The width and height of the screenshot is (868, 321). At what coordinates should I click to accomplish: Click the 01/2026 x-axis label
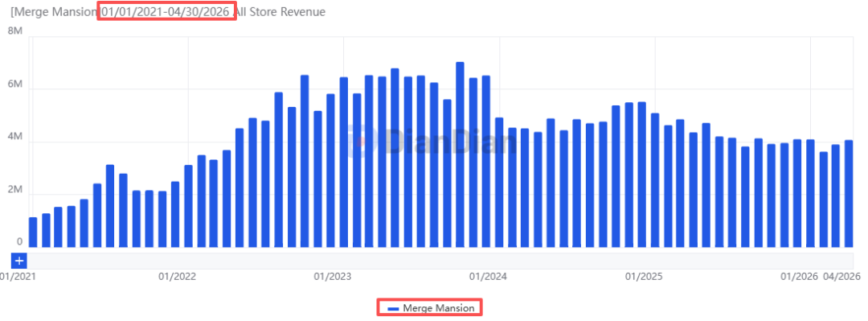click(x=800, y=276)
